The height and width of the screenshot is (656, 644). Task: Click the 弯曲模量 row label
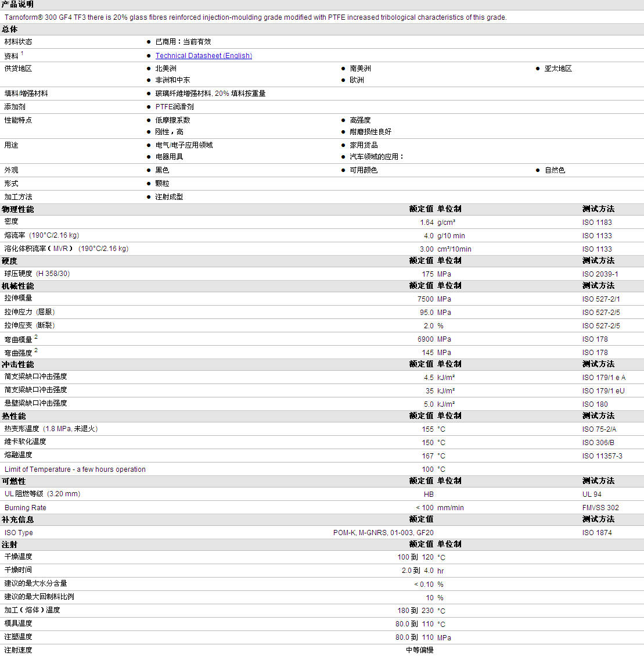point(19,339)
